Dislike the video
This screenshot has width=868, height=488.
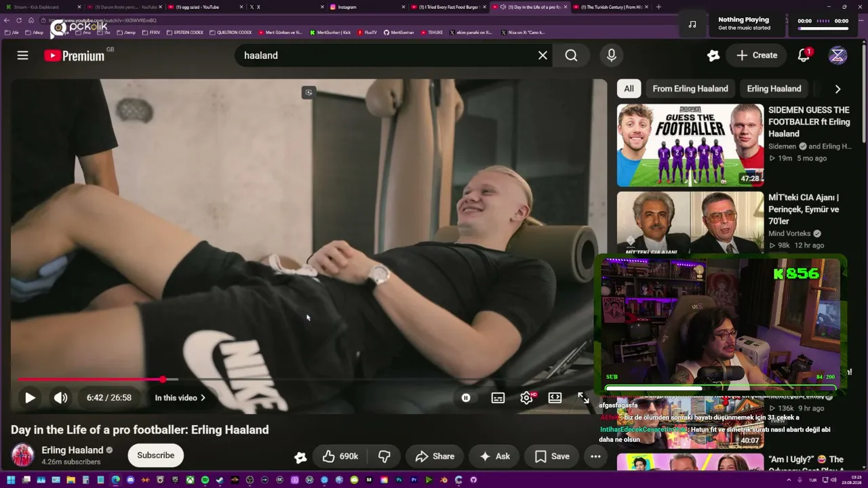pyautogui.click(x=384, y=456)
